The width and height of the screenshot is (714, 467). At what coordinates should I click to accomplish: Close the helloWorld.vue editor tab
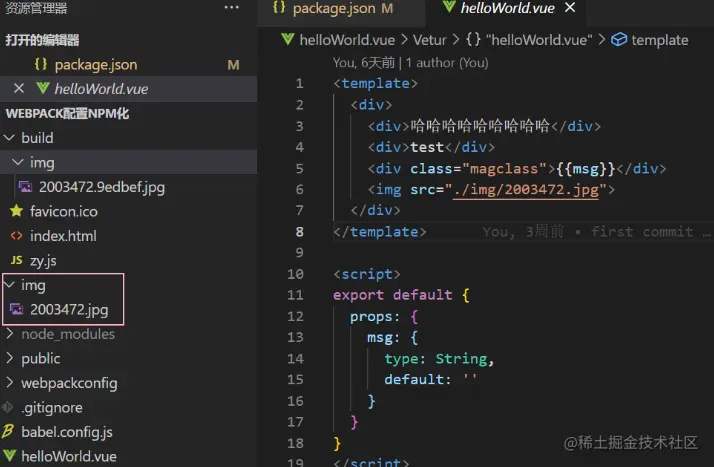pos(570,7)
